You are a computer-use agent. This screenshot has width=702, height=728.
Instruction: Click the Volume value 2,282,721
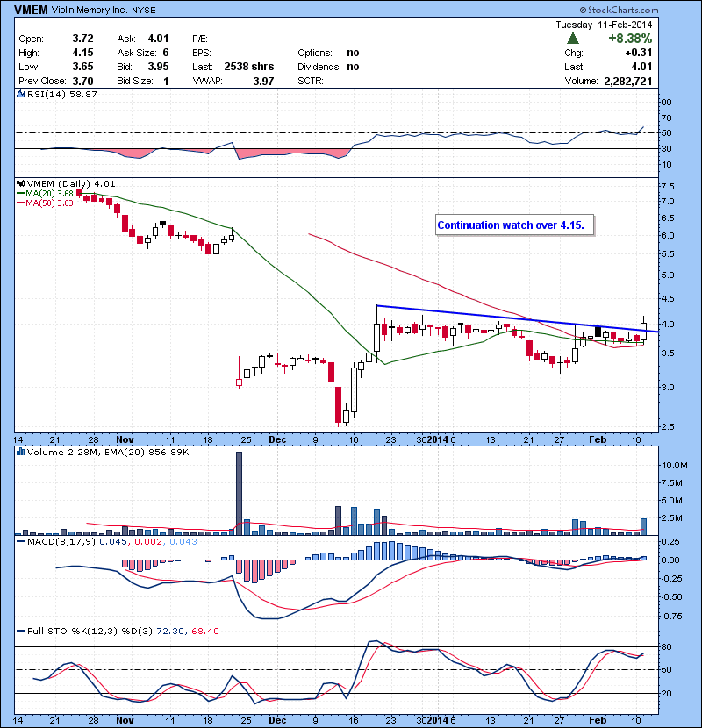(x=628, y=81)
